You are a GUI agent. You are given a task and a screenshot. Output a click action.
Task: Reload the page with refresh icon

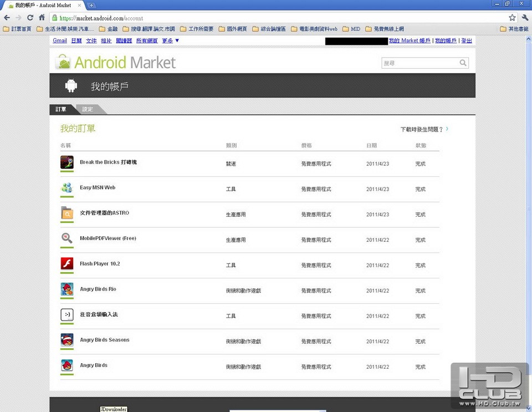(30, 18)
